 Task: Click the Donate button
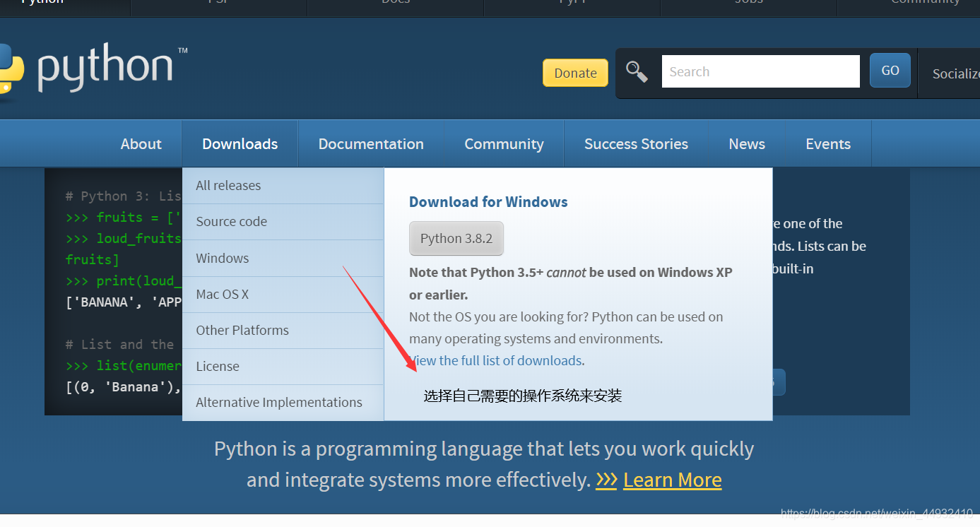point(575,73)
